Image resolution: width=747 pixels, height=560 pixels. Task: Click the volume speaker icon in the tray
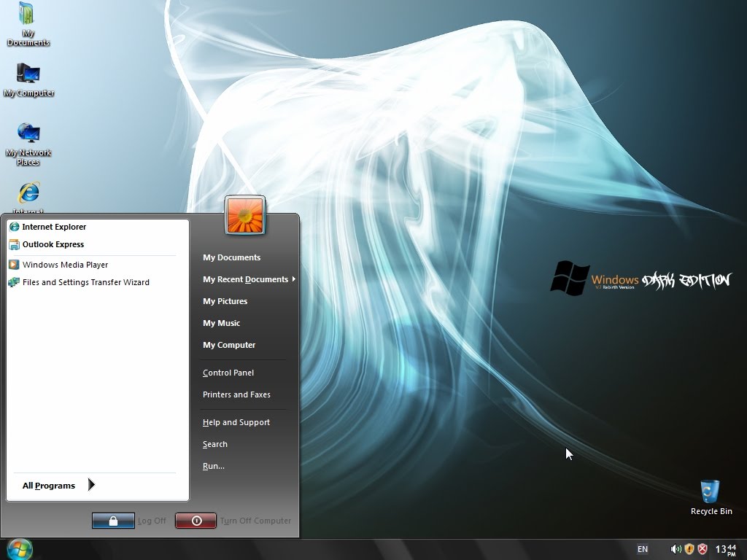coord(675,549)
